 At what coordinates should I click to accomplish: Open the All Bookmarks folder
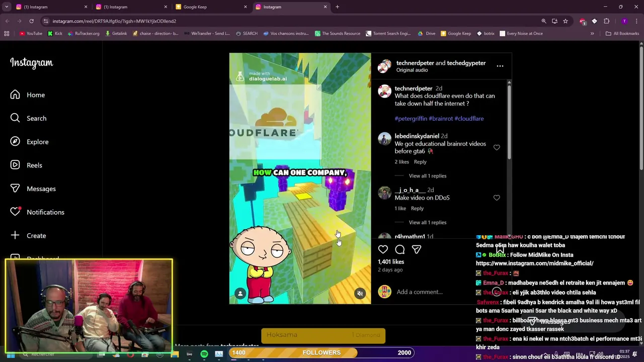(622, 34)
